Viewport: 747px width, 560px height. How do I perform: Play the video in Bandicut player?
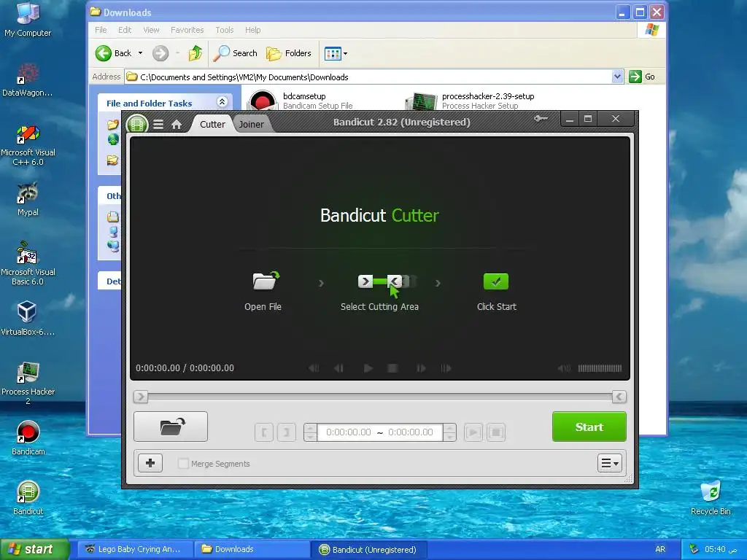click(368, 368)
